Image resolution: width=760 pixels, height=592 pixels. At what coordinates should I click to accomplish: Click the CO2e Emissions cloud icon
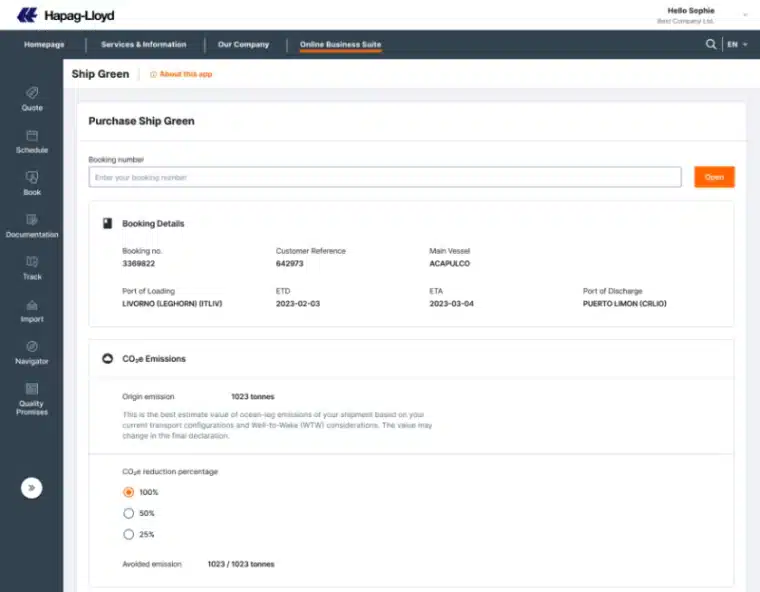(108, 359)
